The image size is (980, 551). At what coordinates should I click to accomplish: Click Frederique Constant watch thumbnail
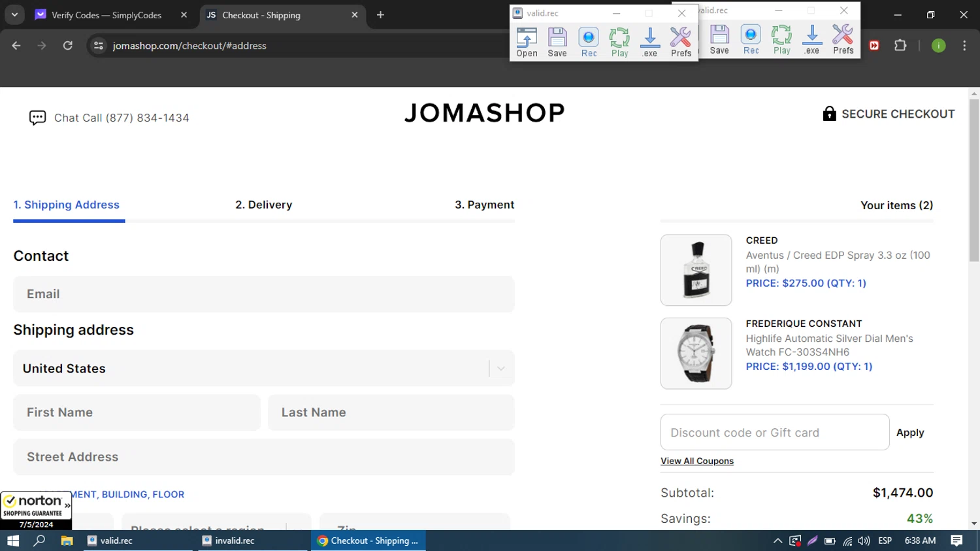[696, 354]
